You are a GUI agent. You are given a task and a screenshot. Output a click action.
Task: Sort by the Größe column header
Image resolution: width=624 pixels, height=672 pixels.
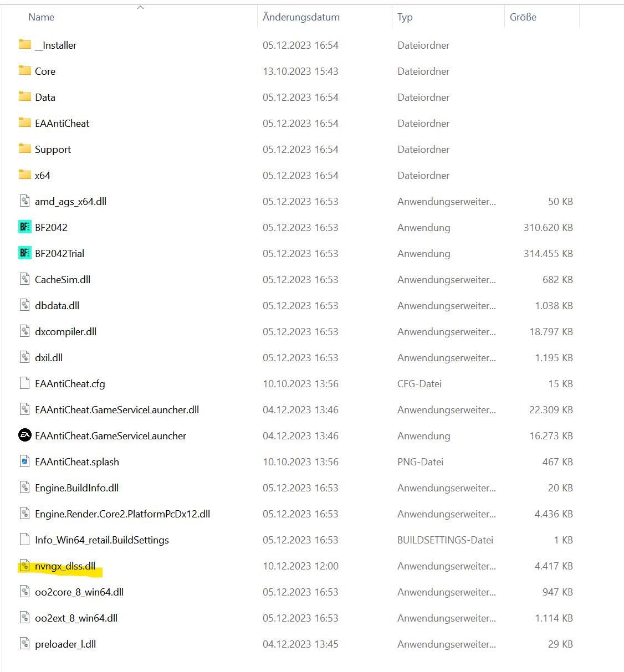point(523,17)
